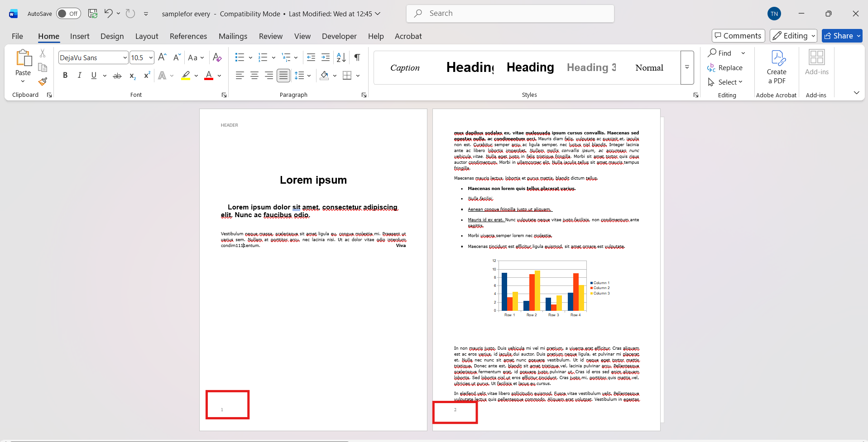868x442 pixels.
Task: Toggle Underline formatting
Action: pyautogui.click(x=94, y=76)
